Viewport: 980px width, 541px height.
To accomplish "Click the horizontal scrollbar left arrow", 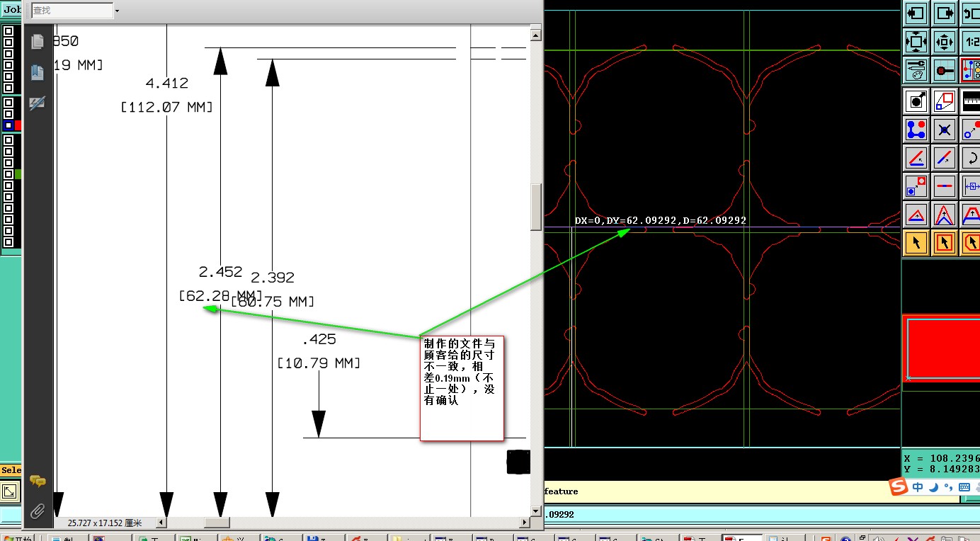I will [161, 523].
